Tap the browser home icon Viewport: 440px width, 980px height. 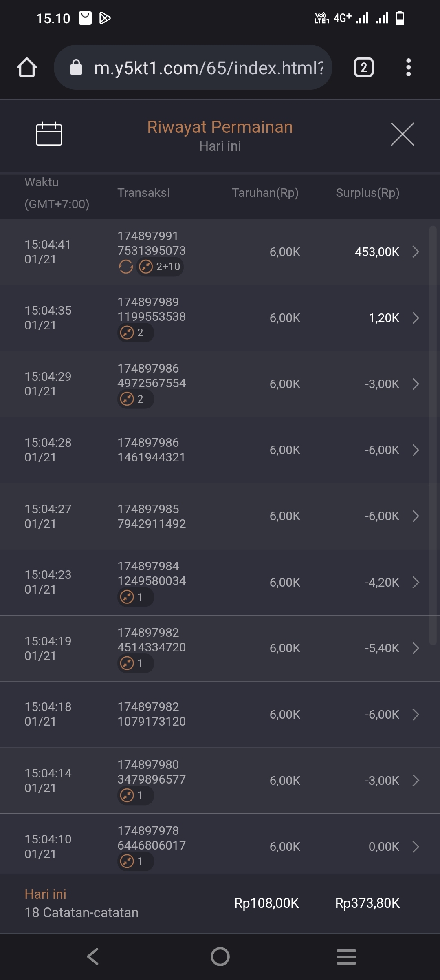(x=27, y=68)
